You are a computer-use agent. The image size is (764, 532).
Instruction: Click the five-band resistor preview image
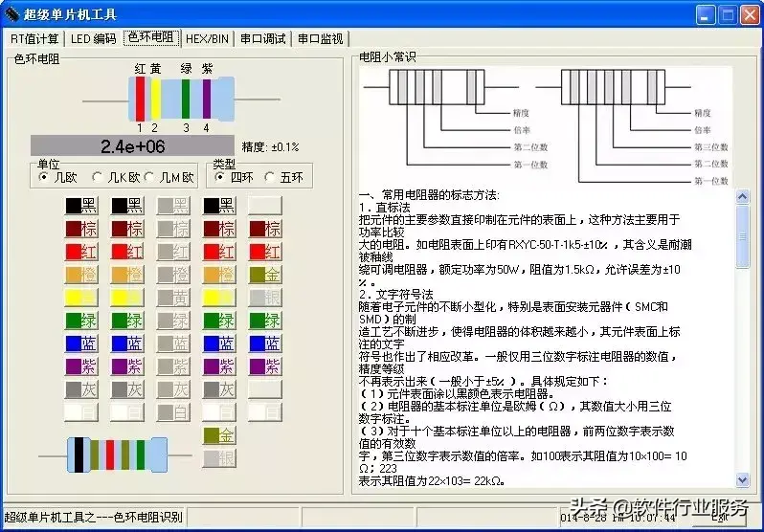click(x=117, y=455)
